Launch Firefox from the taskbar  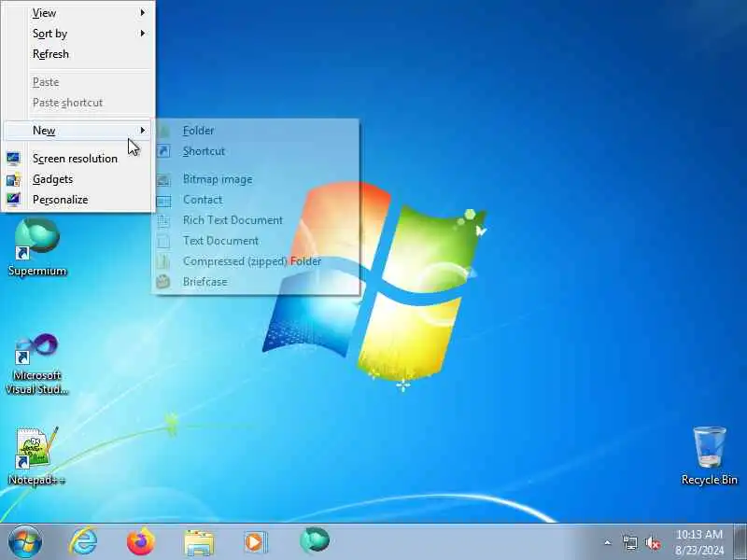(141, 542)
